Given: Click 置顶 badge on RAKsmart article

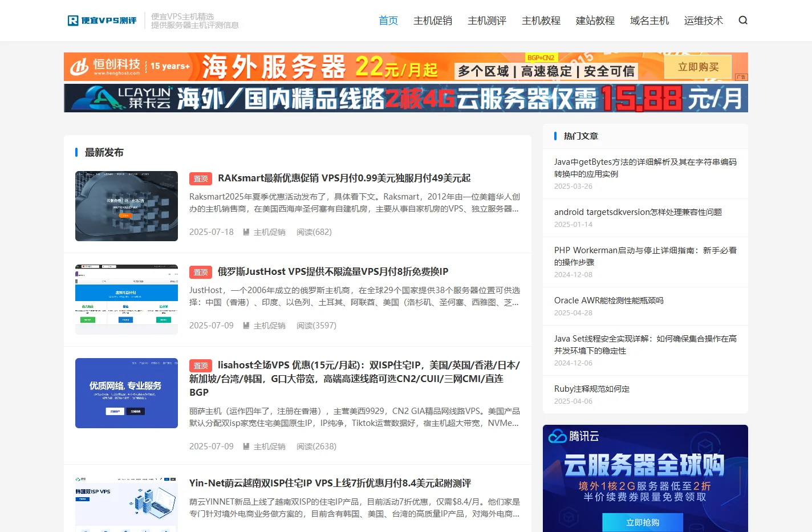Looking at the screenshot, I should 201,178.
